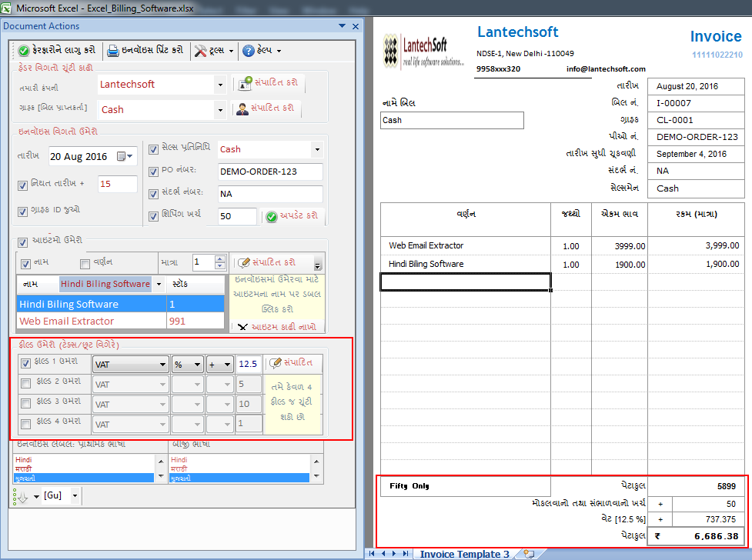Select Invoice Template 3 sheet tab

(464, 554)
